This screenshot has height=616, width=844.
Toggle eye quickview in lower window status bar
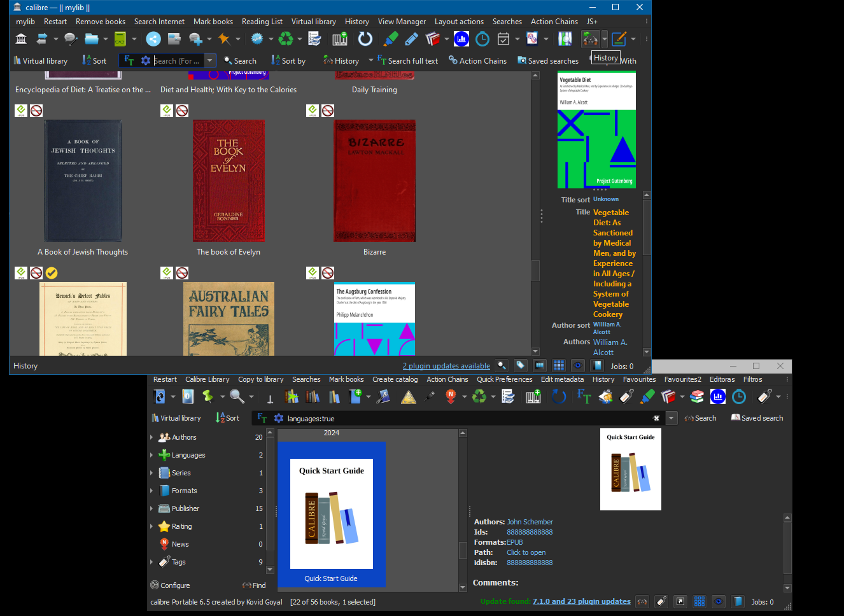[719, 601]
